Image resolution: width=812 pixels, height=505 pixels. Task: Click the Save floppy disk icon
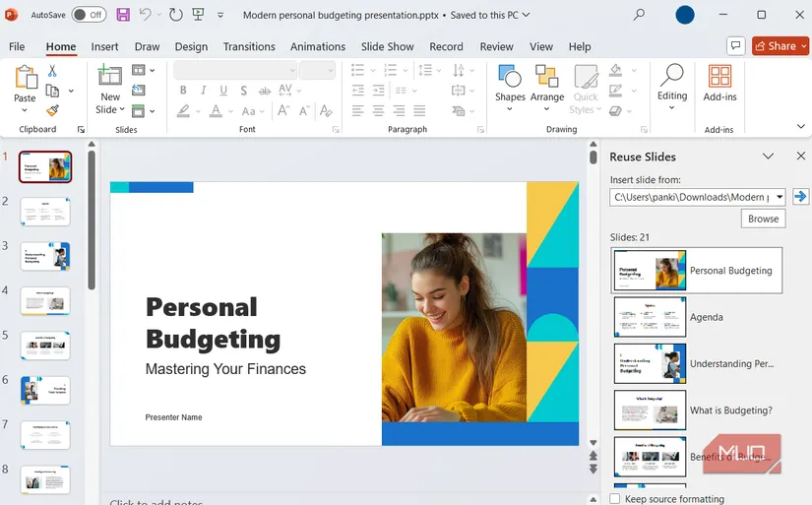tap(123, 15)
